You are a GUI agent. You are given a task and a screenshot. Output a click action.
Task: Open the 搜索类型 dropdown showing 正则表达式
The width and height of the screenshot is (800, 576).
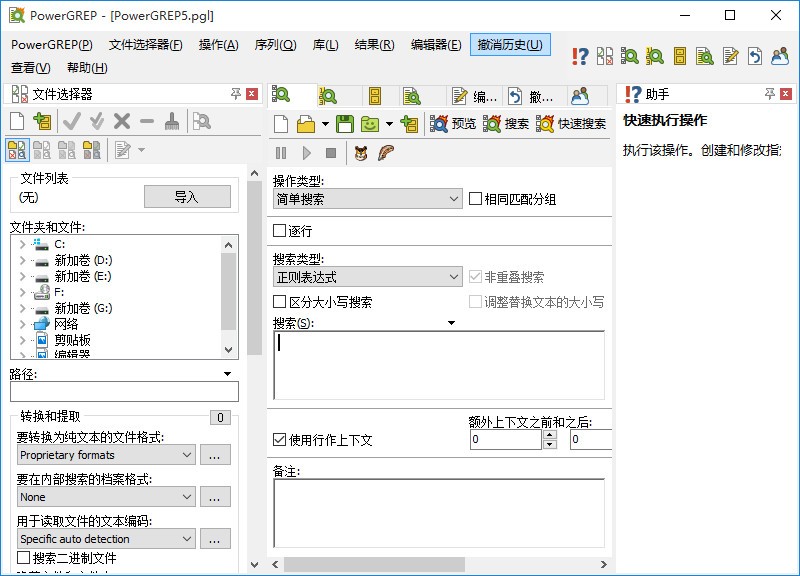pos(367,277)
